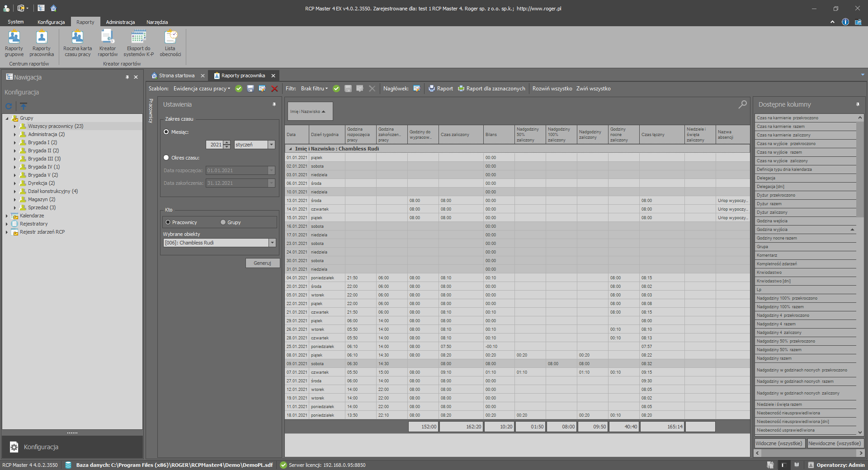Viewport: 868px width, 470px height.
Task: Open the month dropdown showing styczeń
Action: [x=271, y=145]
